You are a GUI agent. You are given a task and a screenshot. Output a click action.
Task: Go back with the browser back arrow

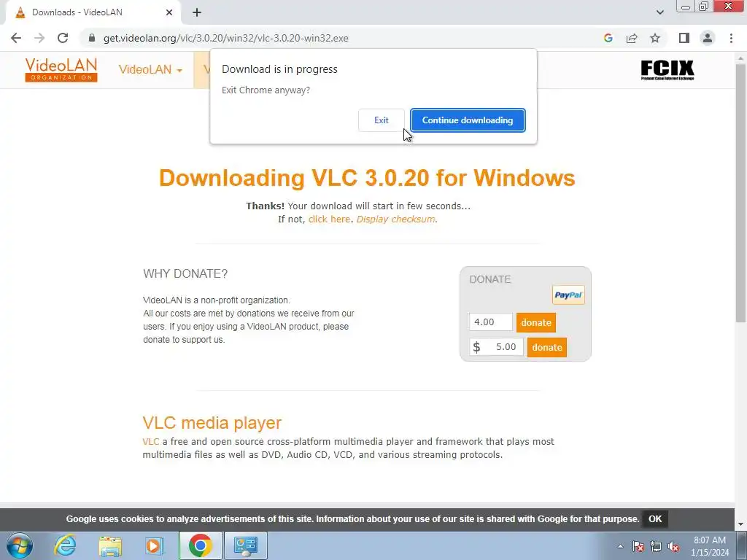[16, 38]
